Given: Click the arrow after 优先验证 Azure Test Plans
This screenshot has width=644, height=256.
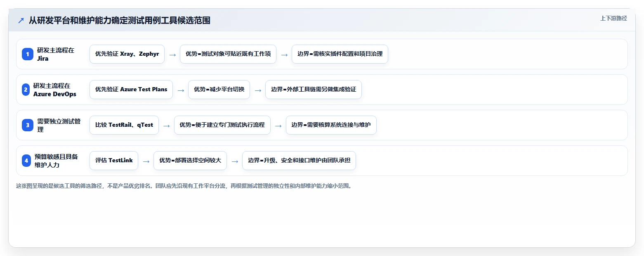Looking at the screenshot, I should pos(181,90).
